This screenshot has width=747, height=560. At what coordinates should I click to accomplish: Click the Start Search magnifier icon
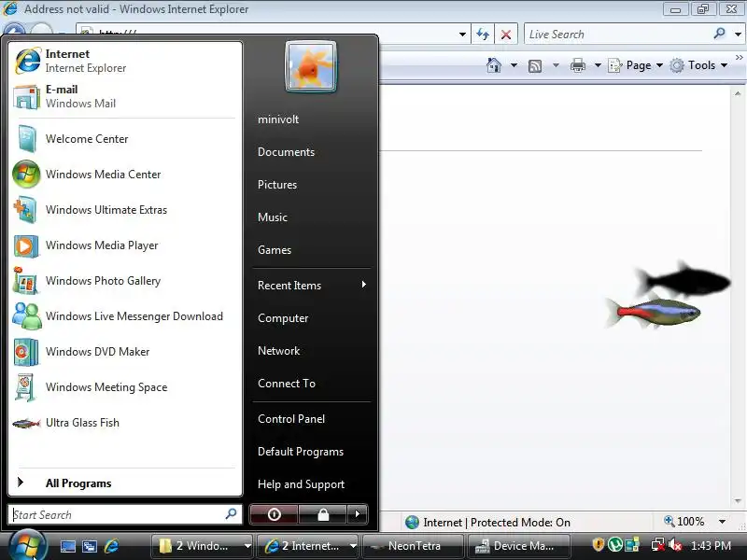231,514
